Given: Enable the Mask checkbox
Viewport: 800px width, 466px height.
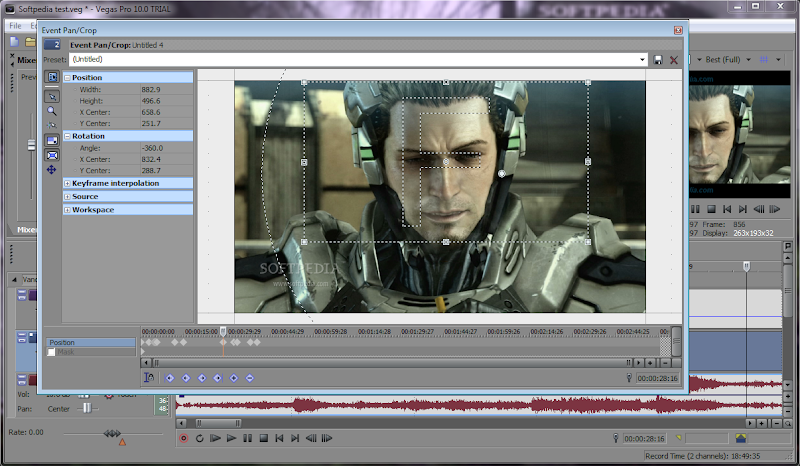Looking at the screenshot, I should point(51,352).
